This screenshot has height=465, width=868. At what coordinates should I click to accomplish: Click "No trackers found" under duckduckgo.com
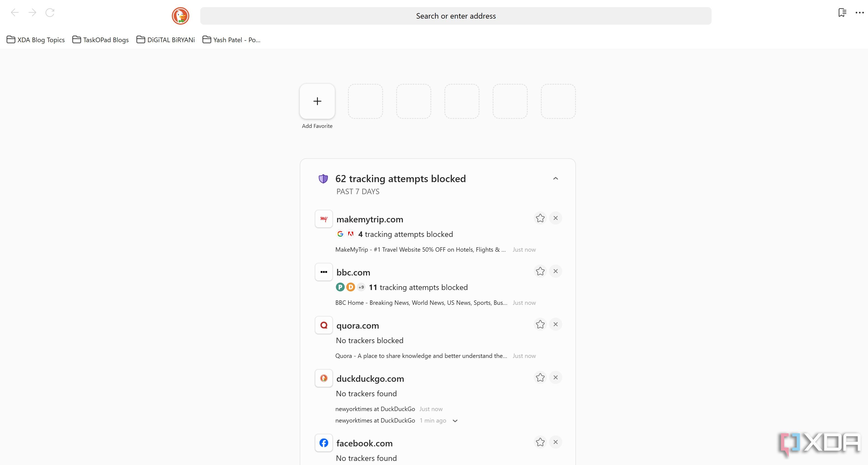(366, 394)
